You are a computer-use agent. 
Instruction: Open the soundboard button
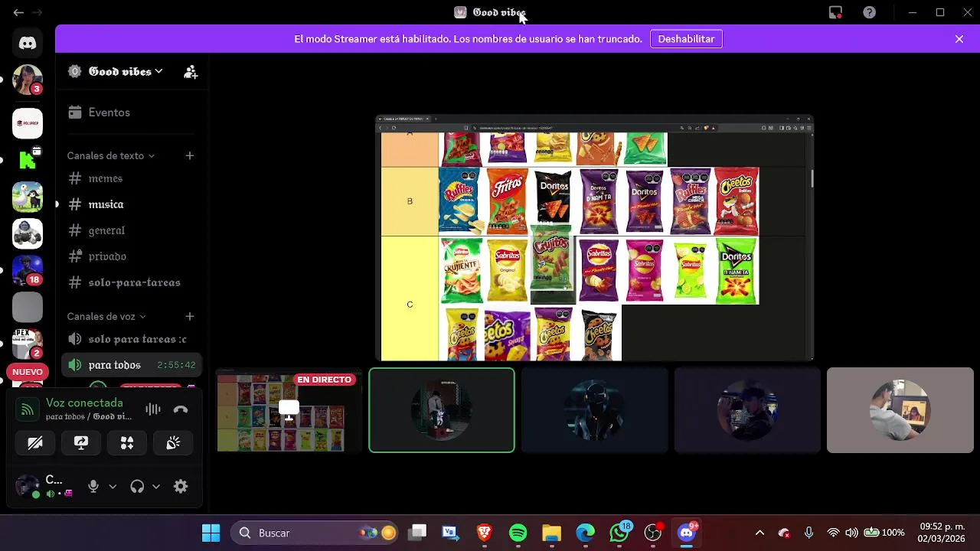coord(173,443)
